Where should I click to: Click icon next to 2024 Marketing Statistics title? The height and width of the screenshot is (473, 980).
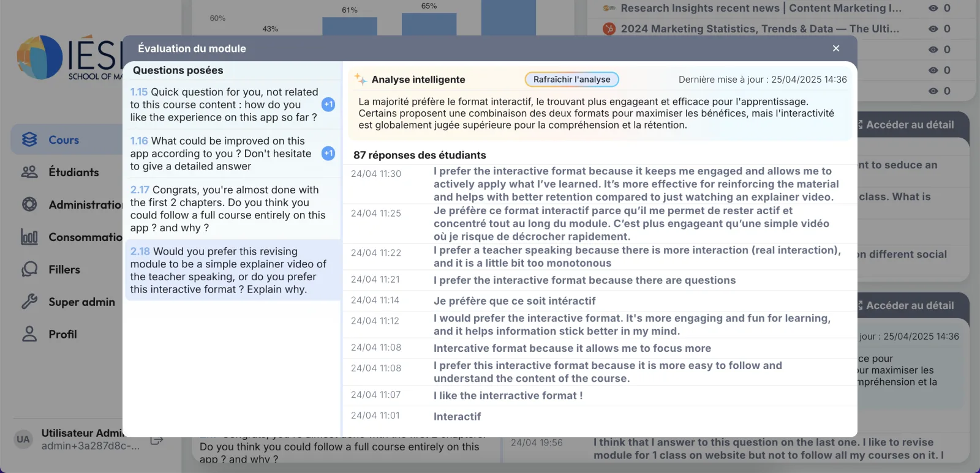(609, 29)
